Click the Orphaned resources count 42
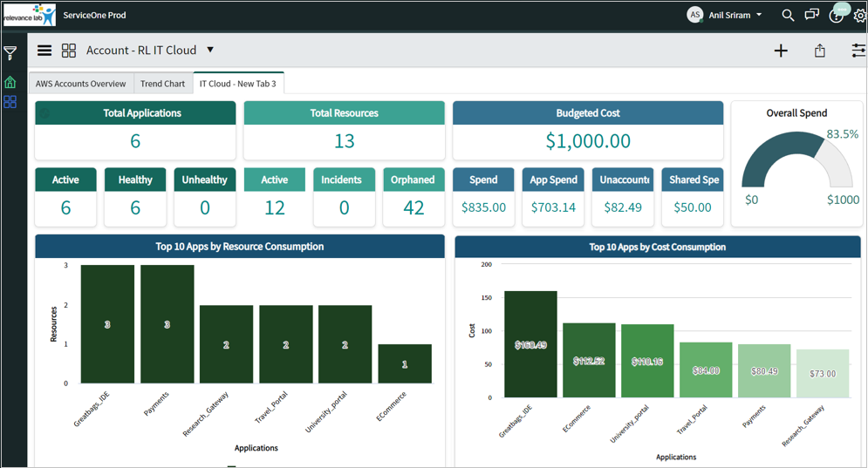 tap(413, 207)
